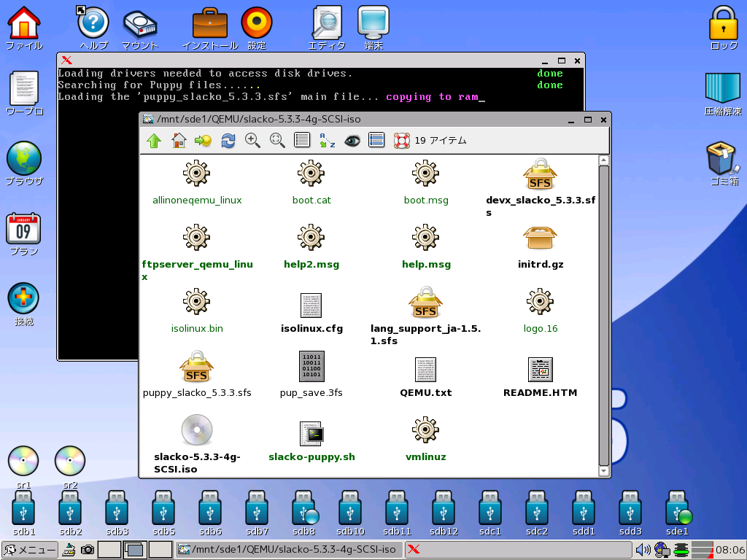Image resolution: width=747 pixels, height=560 pixels.
Task: Open ROX-Filer help via life ring icon
Action: [x=401, y=140]
